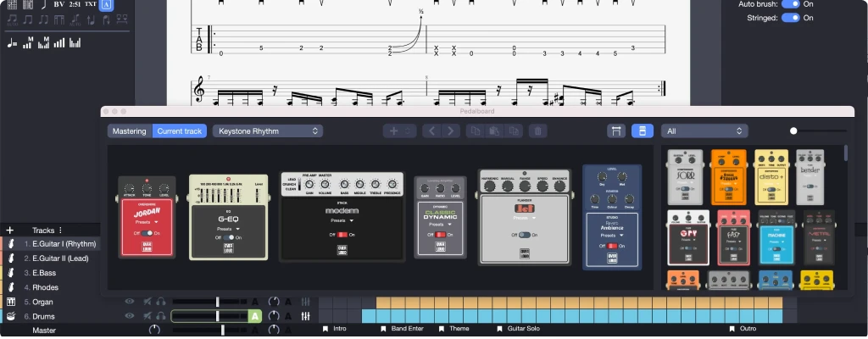Viewport: 868px width, 339px height.
Task: Open Presets dropdown on Reverb Ambience
Action: [x=612, y=236]
